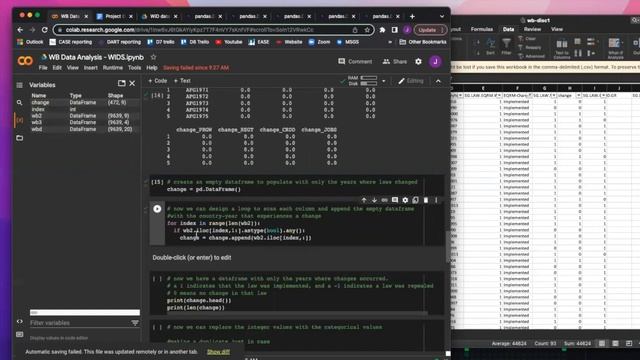Open Files folder in Colab sidebar
Viewport: 640px width, 360px height.
[20, 138]
